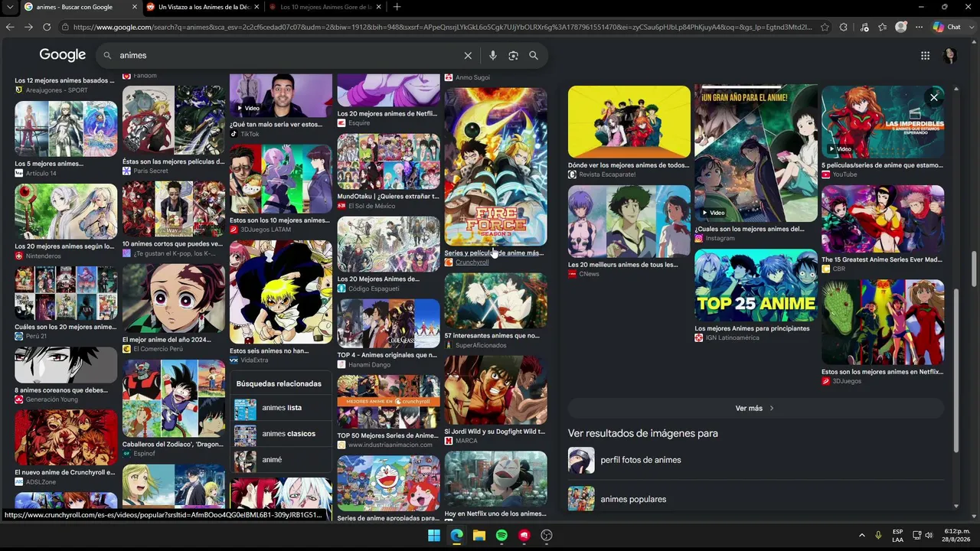Focus the Google search box containing 'animes'

click(x=287, y=55)
